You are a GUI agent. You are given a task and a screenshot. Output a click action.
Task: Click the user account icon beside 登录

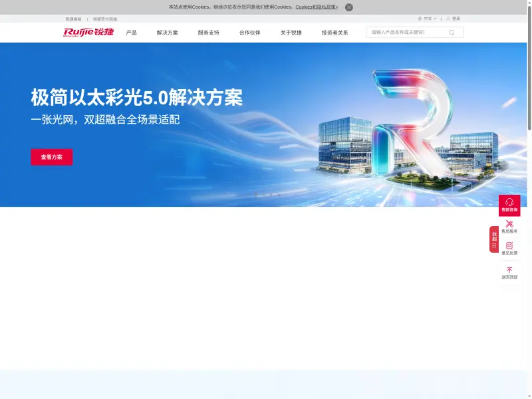(x=448, y=19)
